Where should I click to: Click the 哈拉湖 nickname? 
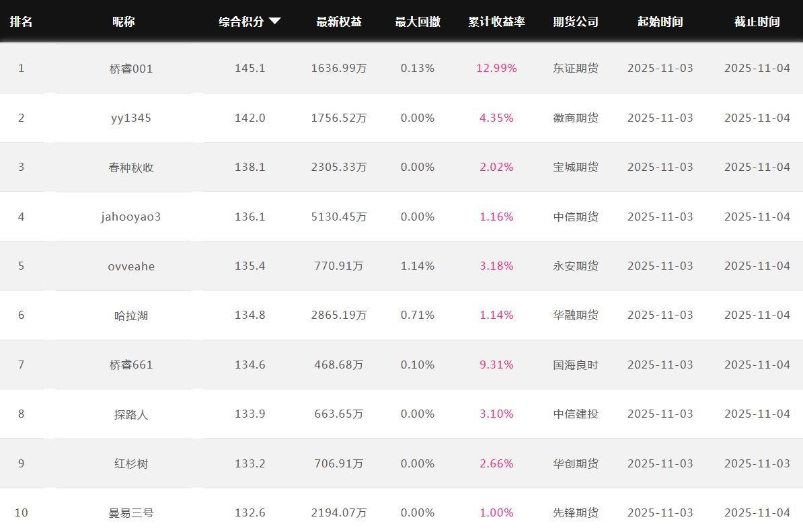[x=131, y=315]
